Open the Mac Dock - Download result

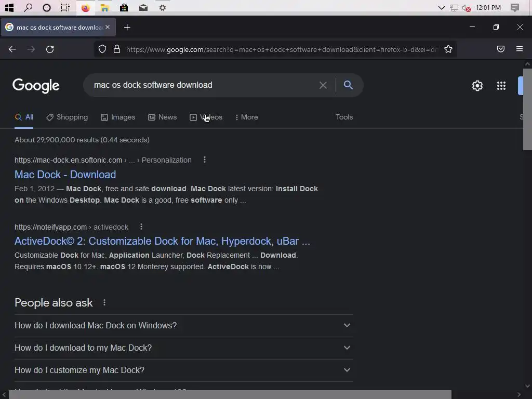point(65,175)
